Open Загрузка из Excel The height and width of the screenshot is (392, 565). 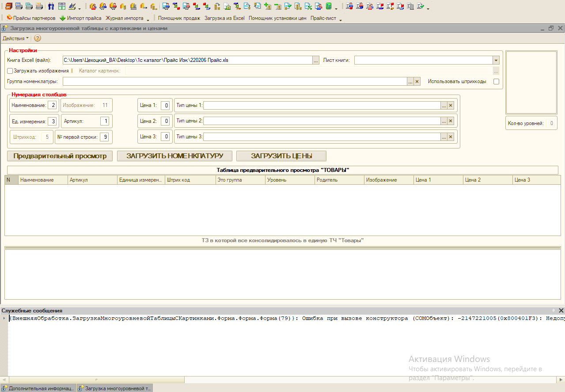click(x=224, y=19)
